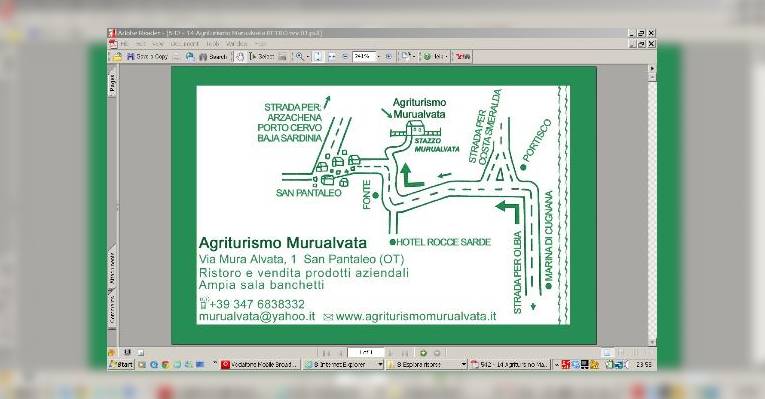The width and height of the screenshot is (765, 399).
Task: Open the zoom percentage dropdown list
Action: (378, 57)
